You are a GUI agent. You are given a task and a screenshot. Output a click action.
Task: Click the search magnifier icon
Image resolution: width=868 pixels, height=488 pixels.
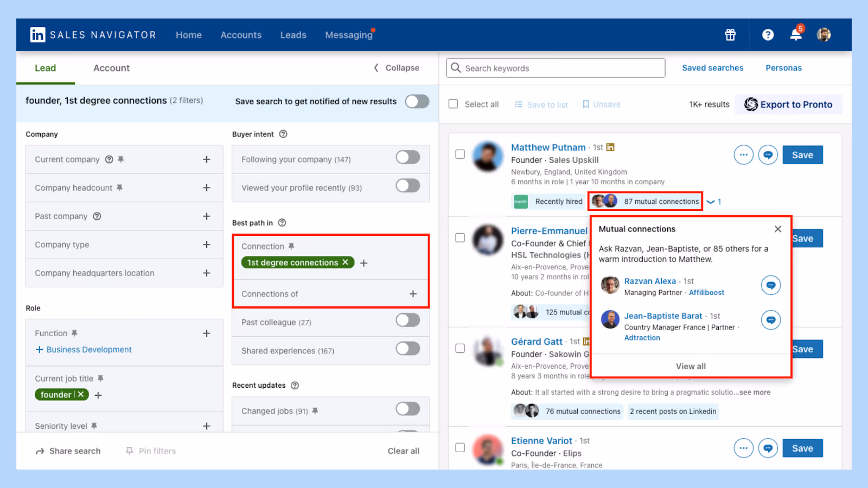tap(456, 68)
